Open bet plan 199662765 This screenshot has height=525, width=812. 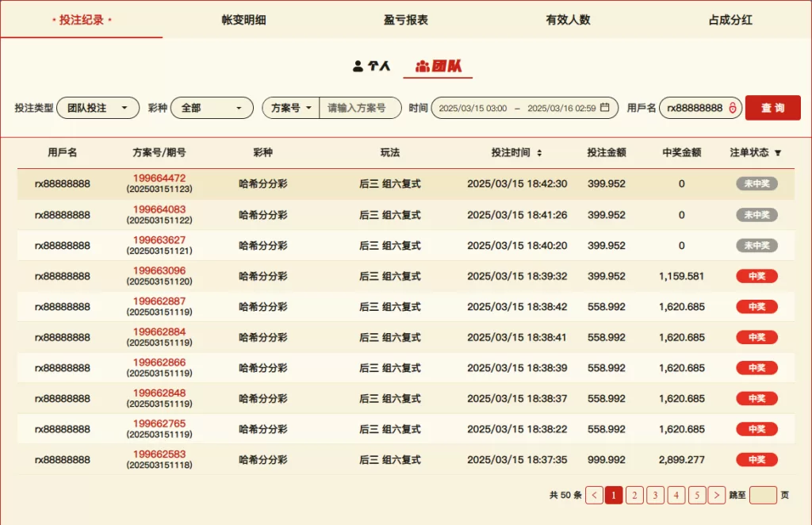point(159,423)
